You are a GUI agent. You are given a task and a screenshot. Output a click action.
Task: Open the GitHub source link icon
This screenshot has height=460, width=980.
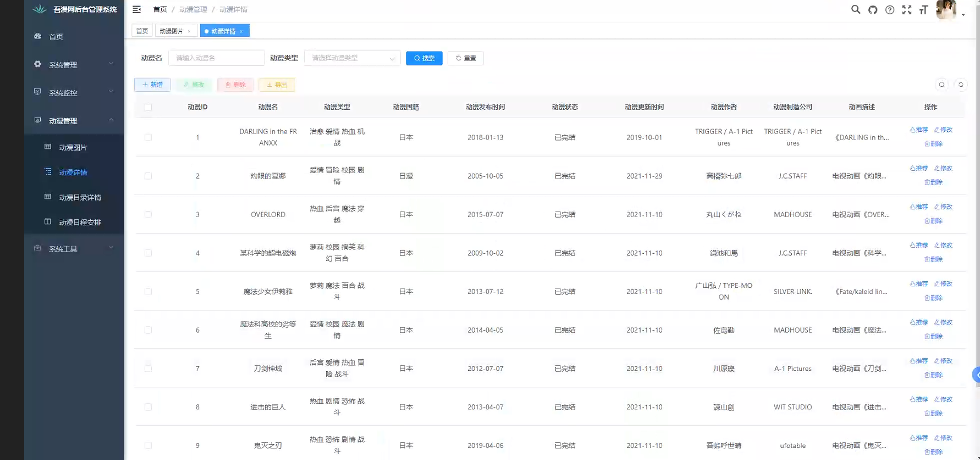point(873,9)
